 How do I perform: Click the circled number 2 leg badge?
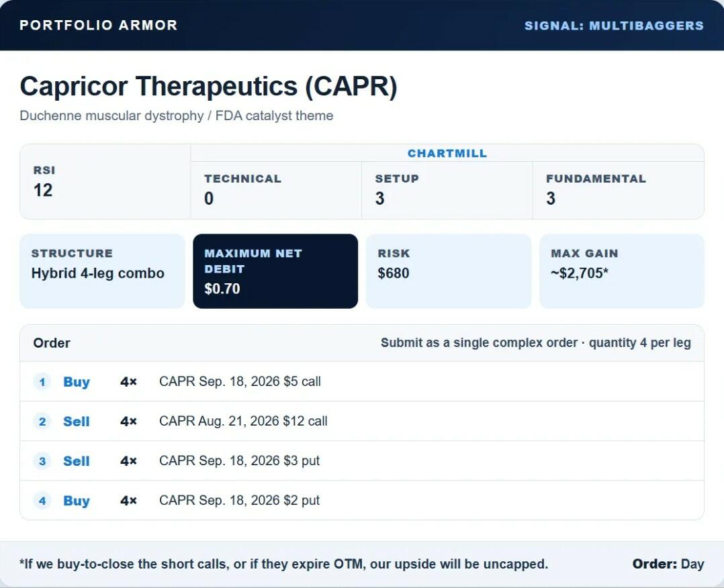pos(42,422)
